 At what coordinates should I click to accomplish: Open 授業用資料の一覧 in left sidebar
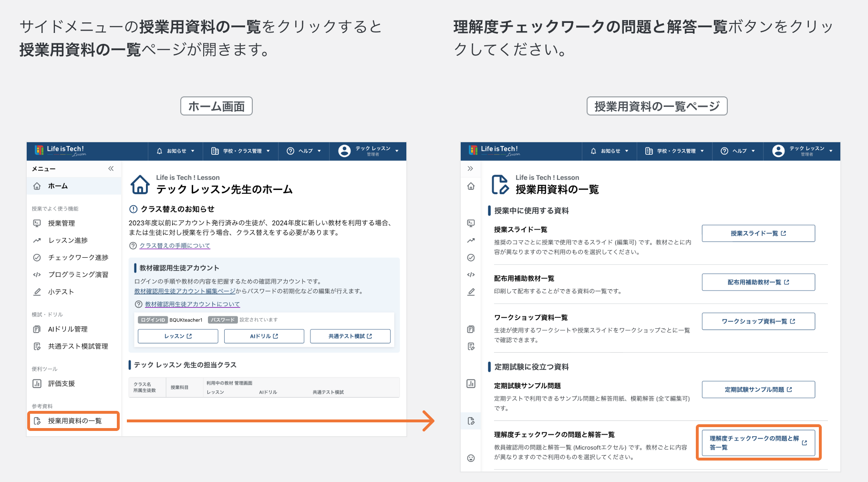tap(74, 421)
